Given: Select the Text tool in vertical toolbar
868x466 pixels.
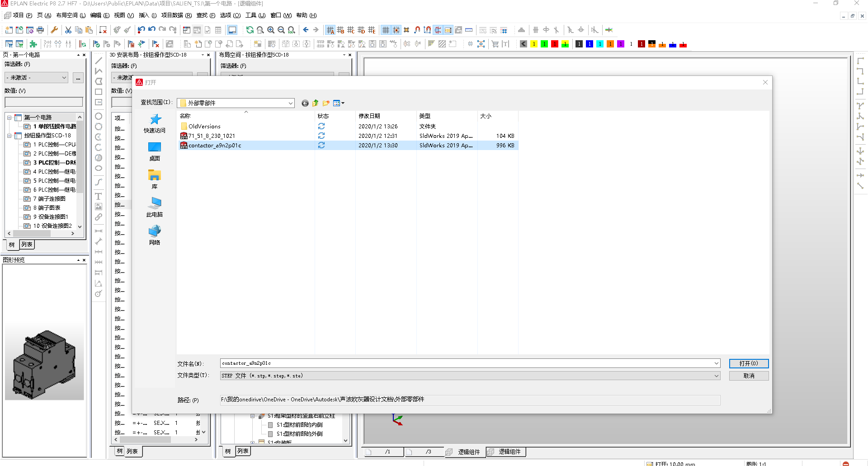Looking at the screenshot, I should [x=98, y=196].
